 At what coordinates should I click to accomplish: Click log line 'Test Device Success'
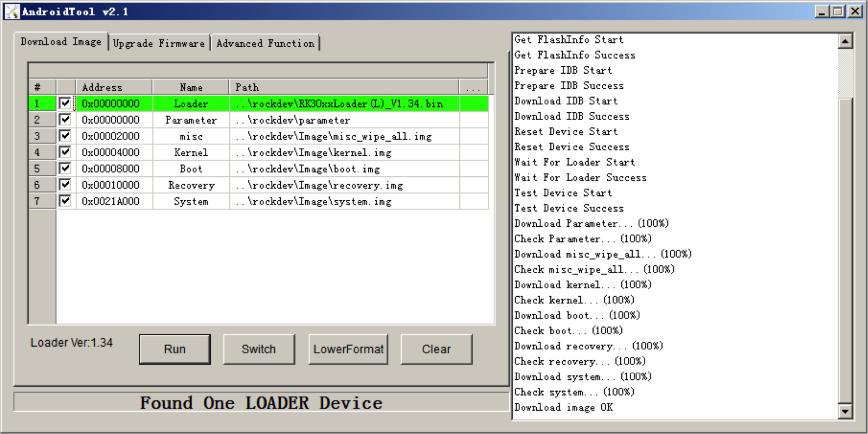tap(569, 208)
